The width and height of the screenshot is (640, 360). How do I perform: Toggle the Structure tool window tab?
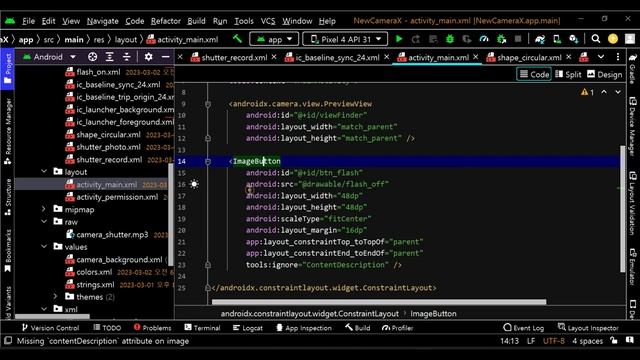tap(8, 197)
